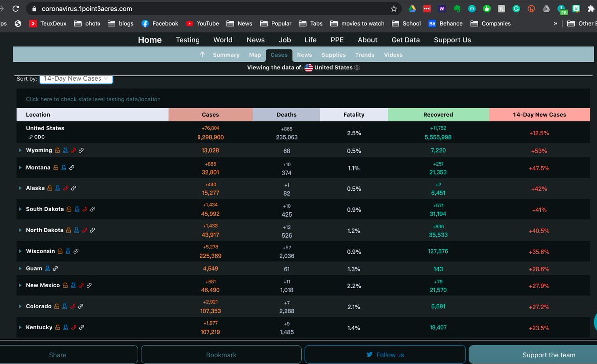Click Kentucky's +23.5% value
The image size is (597, 364).
click(539, 328)
